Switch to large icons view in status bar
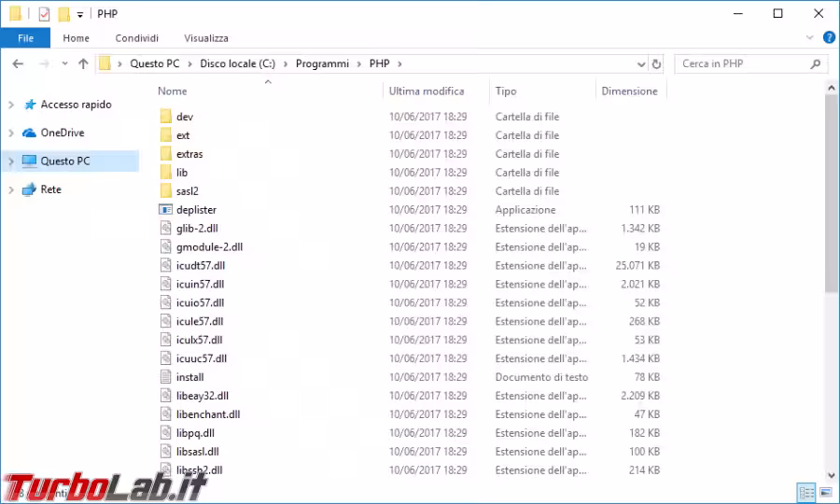Image resolution: width=840 pixels, height=504 pixels. 826,492
